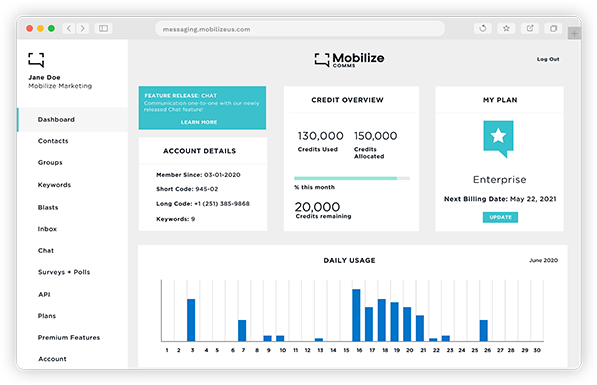The height and width of the screenshot is (385, 597).
Task: Click the credits usage progress bar
Action: [x=352, y=178]
